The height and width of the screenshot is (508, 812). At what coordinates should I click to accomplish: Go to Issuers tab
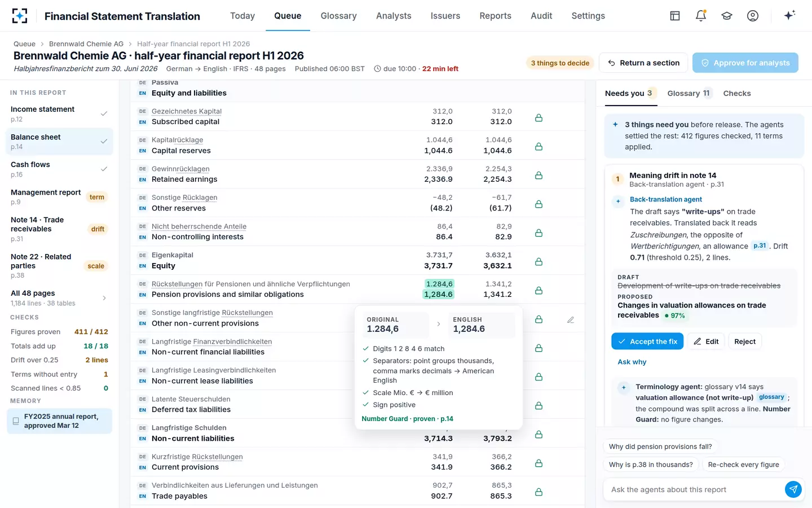(445, 16)
